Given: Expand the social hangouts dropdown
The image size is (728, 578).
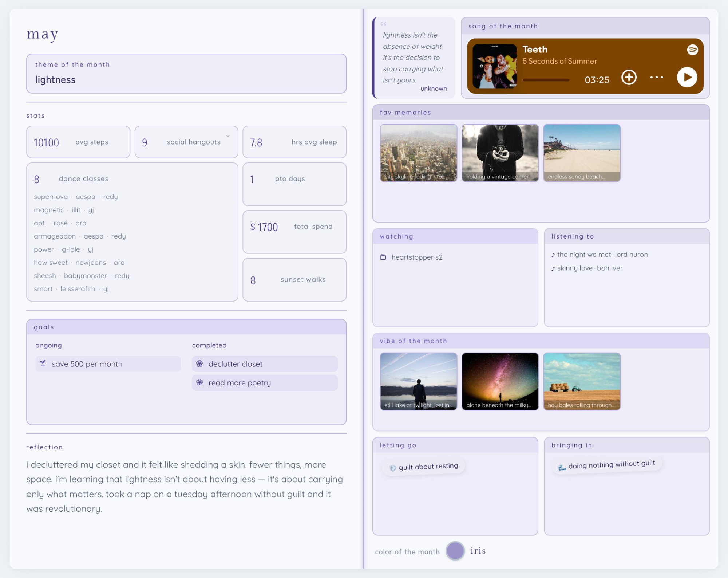Looking at the screenshot, I should (x=229, y=135).
